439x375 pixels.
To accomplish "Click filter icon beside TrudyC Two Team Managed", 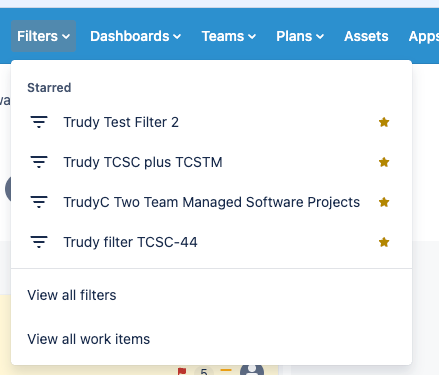I will click(39, 202).
